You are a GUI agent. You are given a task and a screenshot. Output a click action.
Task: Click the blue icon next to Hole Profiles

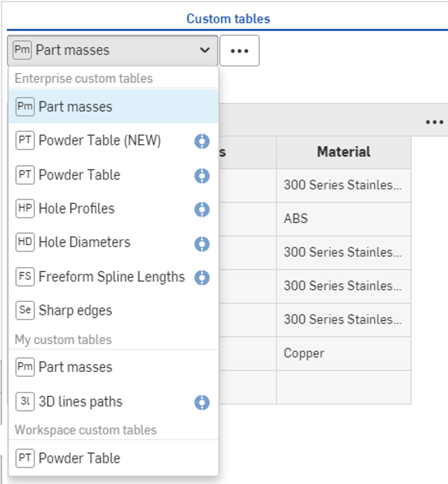pyautogui.click(x=202, y=209)
